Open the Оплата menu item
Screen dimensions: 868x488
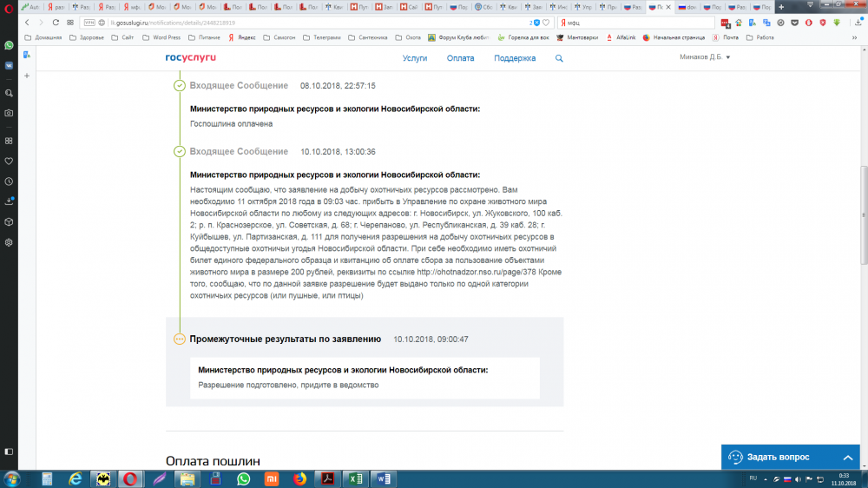click(460, 58)
